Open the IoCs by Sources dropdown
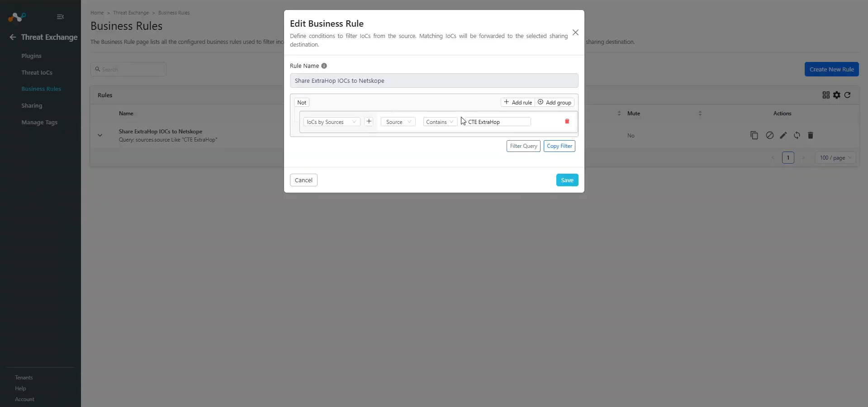The height and width of the screenshot is (407, 868). tap(332, 122)
